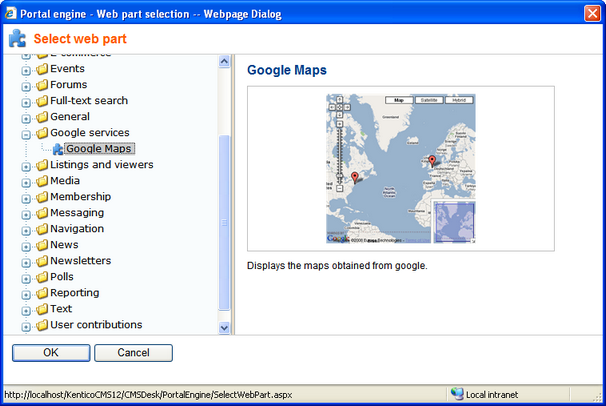This screenshot has width=606, height=406.
Task: Click the Cancel button
Action: [x=133, y=353]
